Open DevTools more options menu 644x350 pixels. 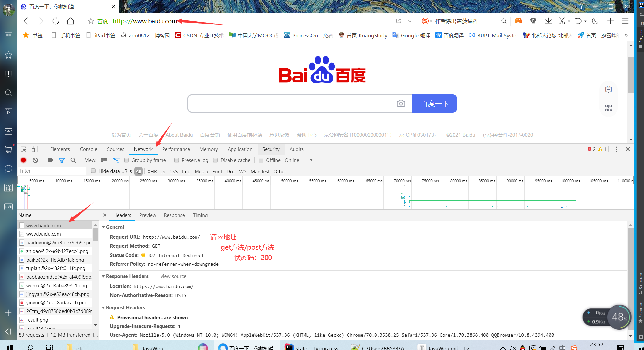617,149
